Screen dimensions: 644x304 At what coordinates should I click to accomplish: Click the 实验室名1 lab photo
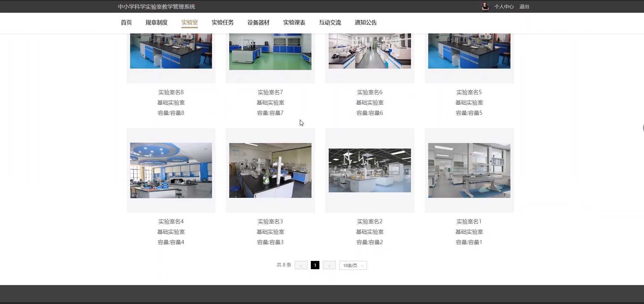click(x=469, y=170)
